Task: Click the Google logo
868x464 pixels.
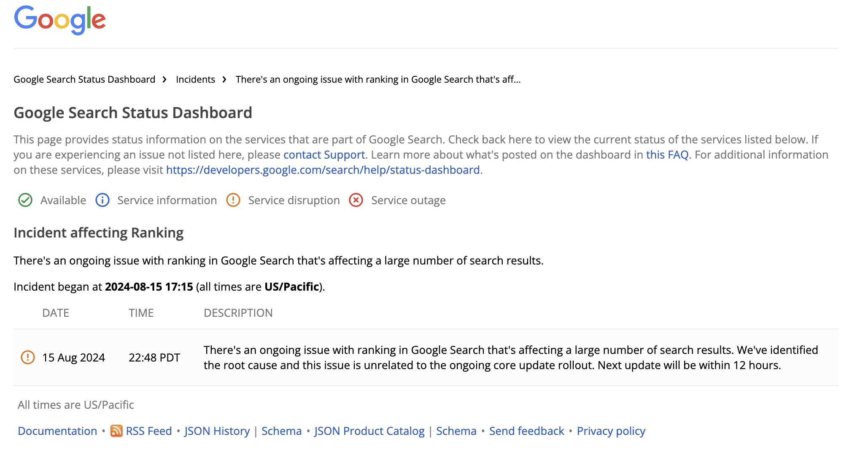Action: [x=59, y=19]
